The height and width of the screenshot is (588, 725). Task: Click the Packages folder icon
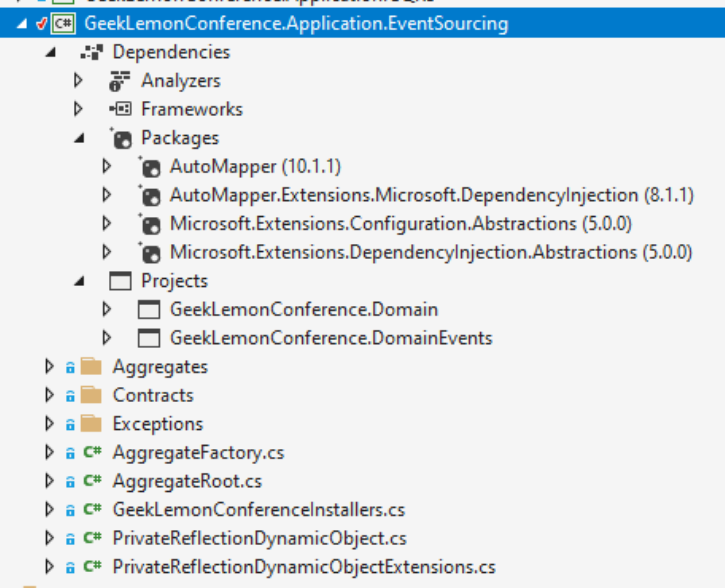[x=121, y=138]
